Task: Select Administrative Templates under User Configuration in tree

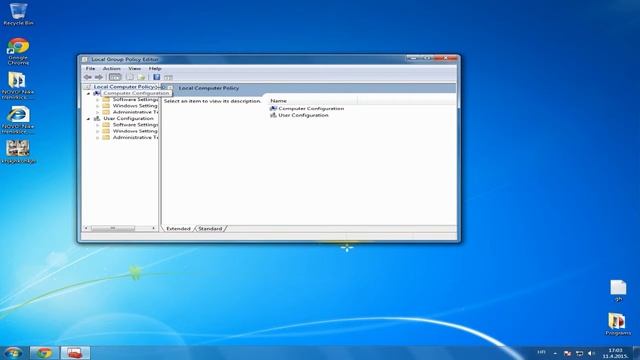Action: (x=135, y=138)
